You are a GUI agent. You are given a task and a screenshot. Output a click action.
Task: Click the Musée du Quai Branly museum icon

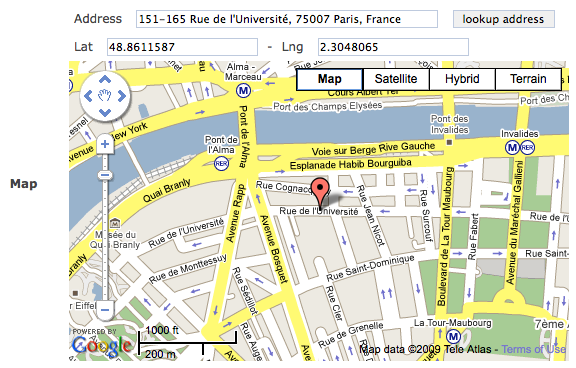click(x=115, y=223)
